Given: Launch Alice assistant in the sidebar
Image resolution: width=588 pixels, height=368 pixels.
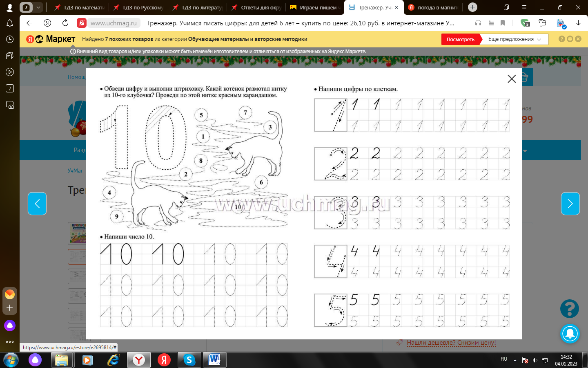Looking at the screenshot, I should 10,325.
